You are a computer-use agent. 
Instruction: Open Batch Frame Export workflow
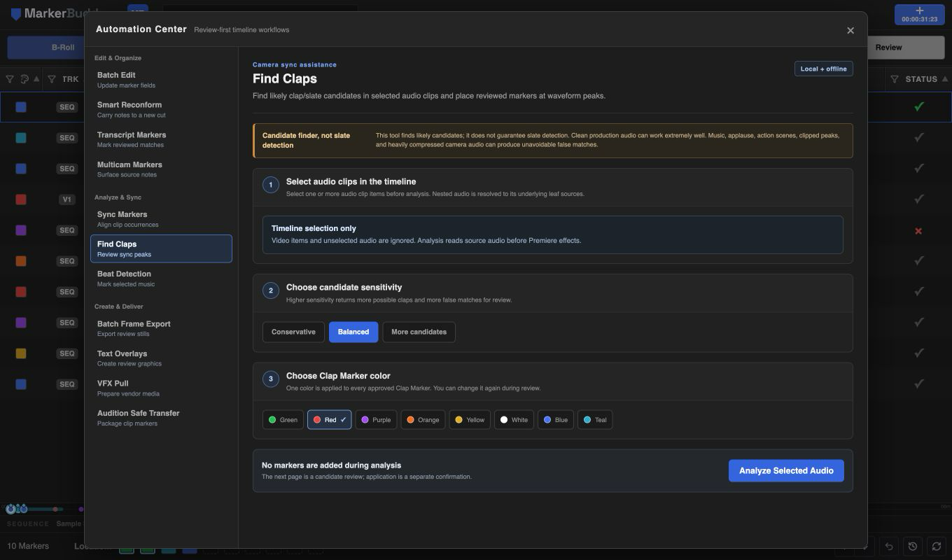point(161,328)
